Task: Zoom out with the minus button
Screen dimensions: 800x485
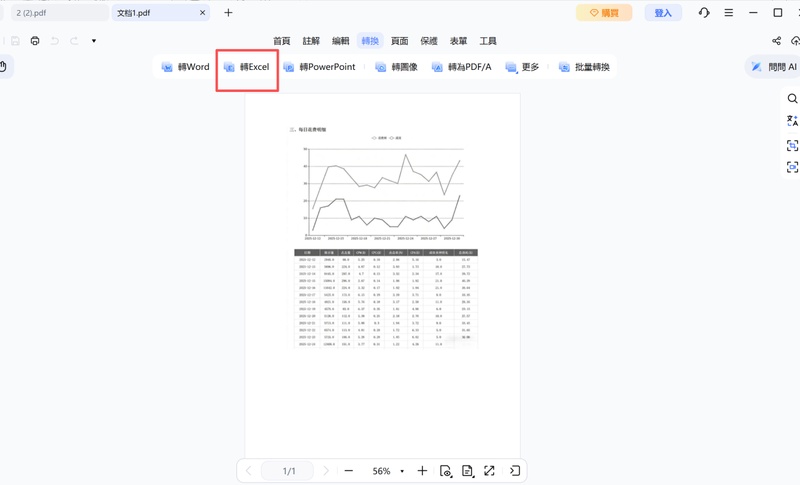Action: (348, 471)
